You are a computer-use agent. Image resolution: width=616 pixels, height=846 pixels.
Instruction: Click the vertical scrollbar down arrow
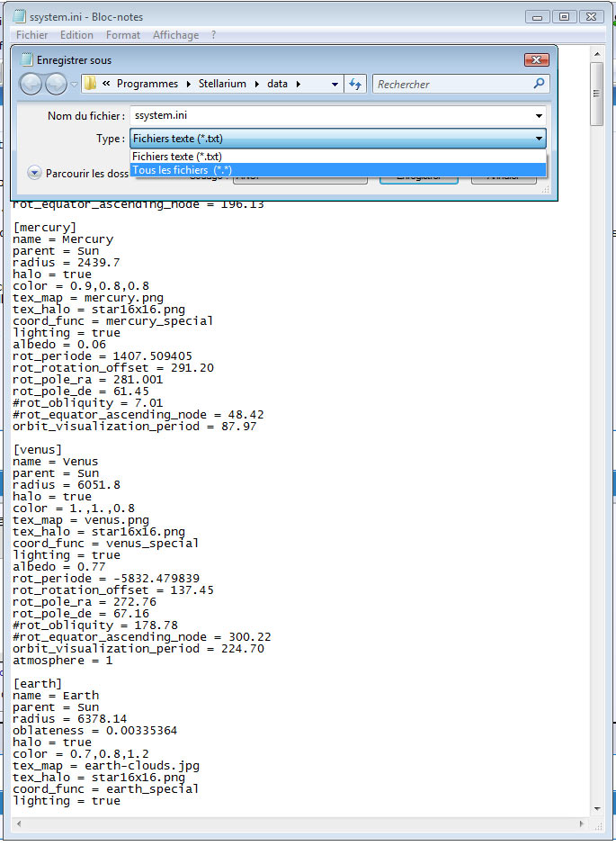pos(596,808)
